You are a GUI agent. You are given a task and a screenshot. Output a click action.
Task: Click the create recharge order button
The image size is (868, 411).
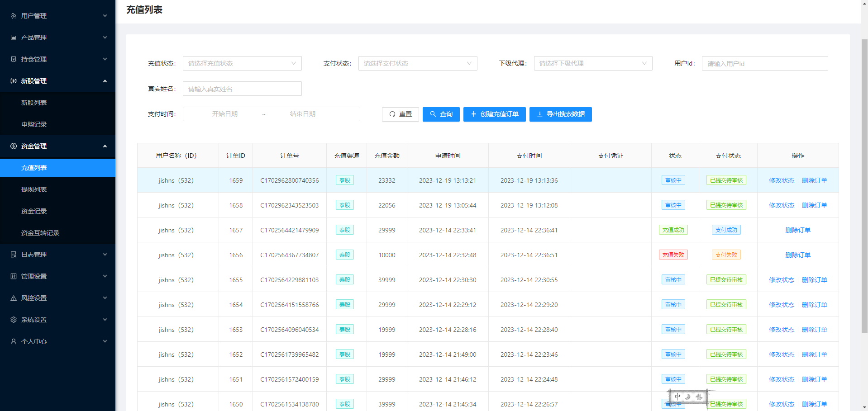pos(494,114)
